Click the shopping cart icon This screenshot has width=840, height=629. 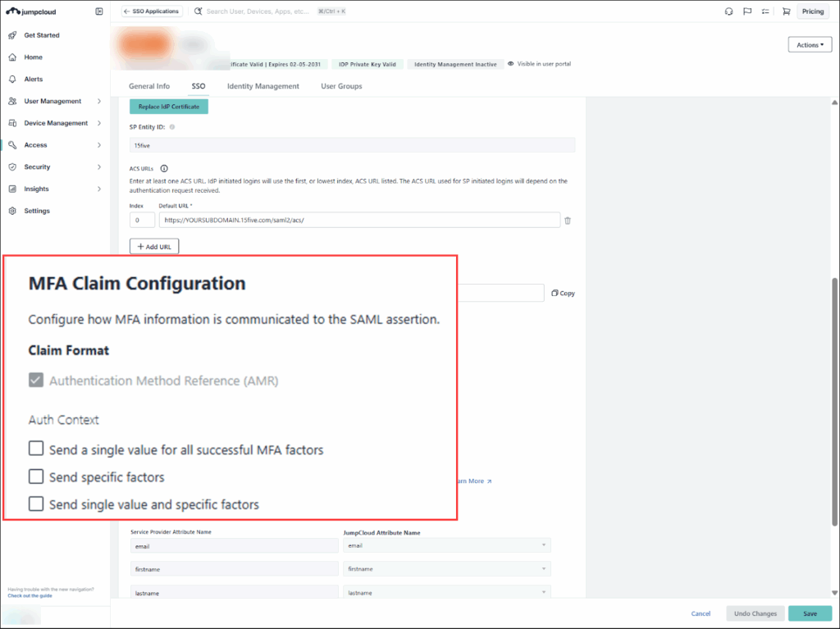[786, 11]
